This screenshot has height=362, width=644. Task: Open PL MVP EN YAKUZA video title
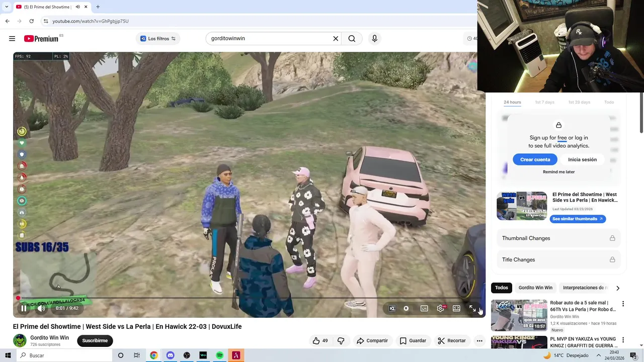point(584,342)
